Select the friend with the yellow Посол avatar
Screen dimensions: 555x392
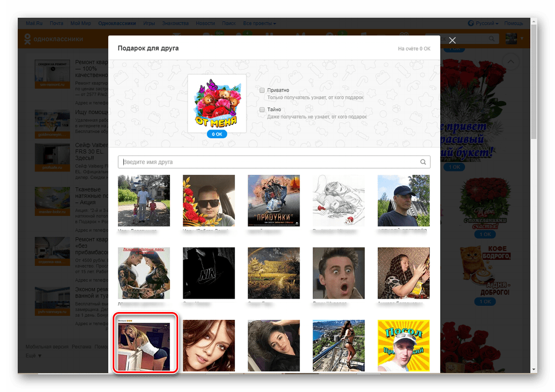pos(403,345)
